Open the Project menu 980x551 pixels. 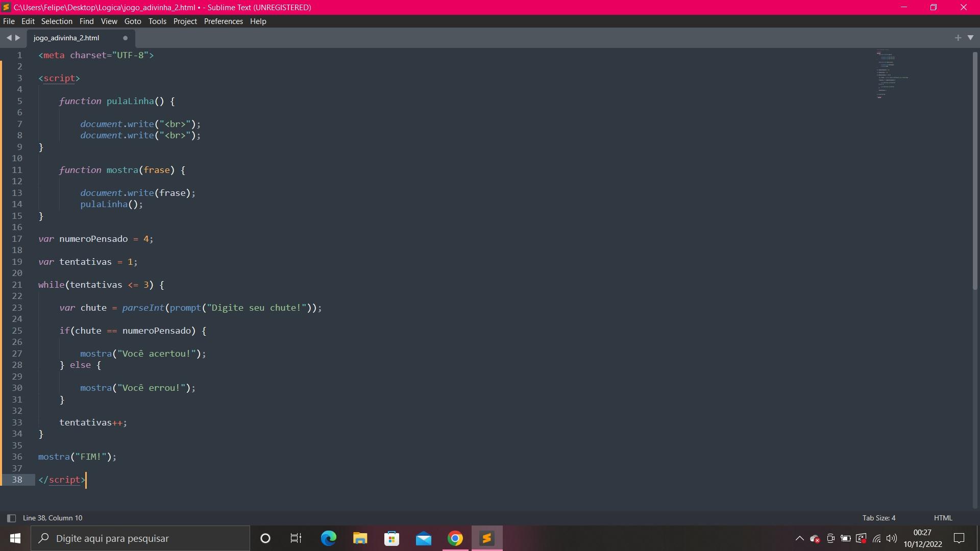(185, 21)
